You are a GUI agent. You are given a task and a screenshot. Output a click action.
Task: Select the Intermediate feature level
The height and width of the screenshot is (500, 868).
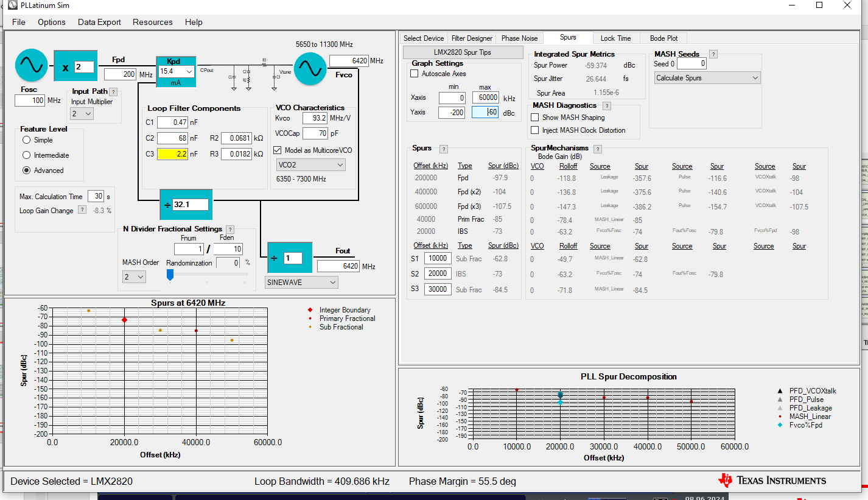pos(27,155)
